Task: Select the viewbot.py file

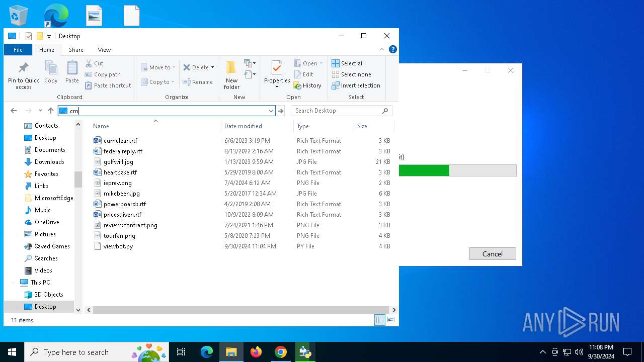Action: click(x=118, y=246)
